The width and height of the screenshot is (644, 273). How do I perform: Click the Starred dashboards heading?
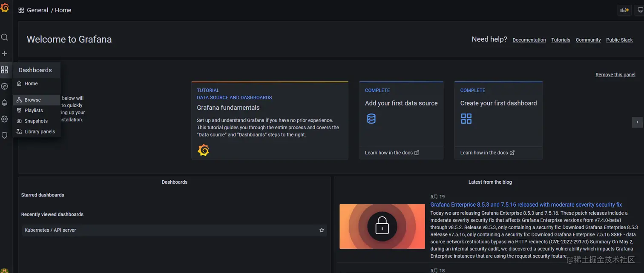[x=43, y=195]
